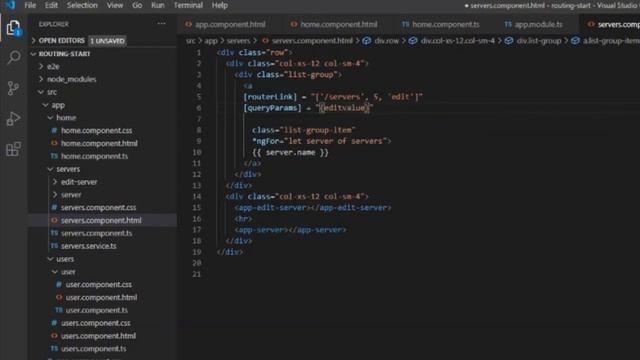Click the Explorer more actions ellipsis
Image resolution: width=640 pixels, height=360 pixels.
coord(162,24)
